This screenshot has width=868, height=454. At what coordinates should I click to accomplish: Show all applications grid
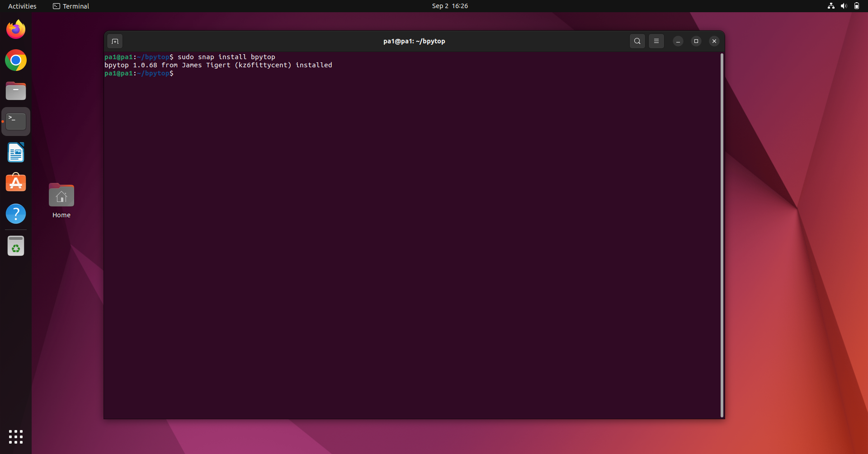pyautogui.click(x=15, y=437)
